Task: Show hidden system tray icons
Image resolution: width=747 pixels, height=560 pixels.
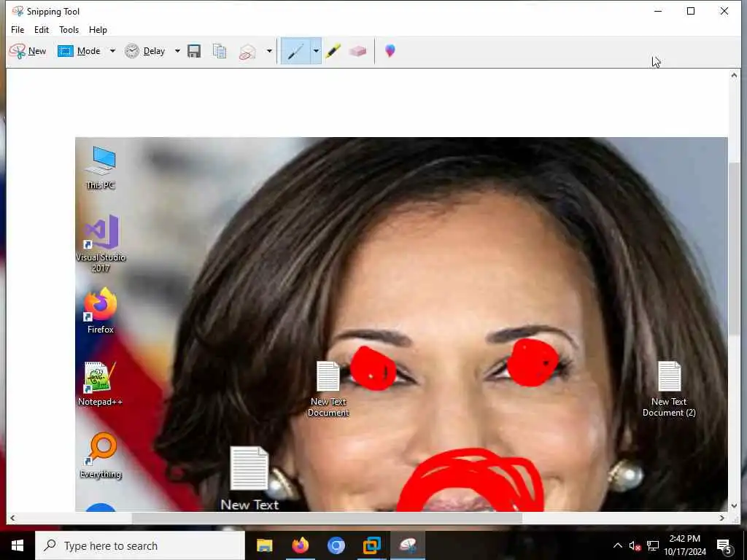Action: coord(617,545)
